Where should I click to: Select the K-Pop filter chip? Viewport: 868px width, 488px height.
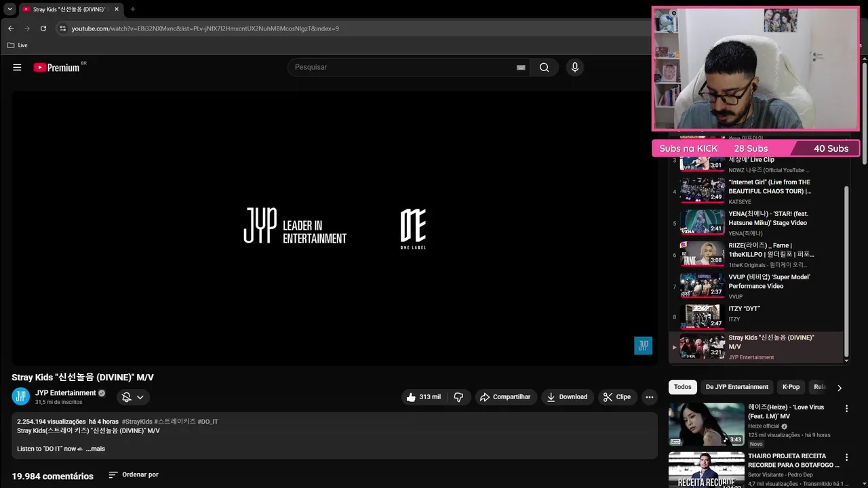pos(791,387)
